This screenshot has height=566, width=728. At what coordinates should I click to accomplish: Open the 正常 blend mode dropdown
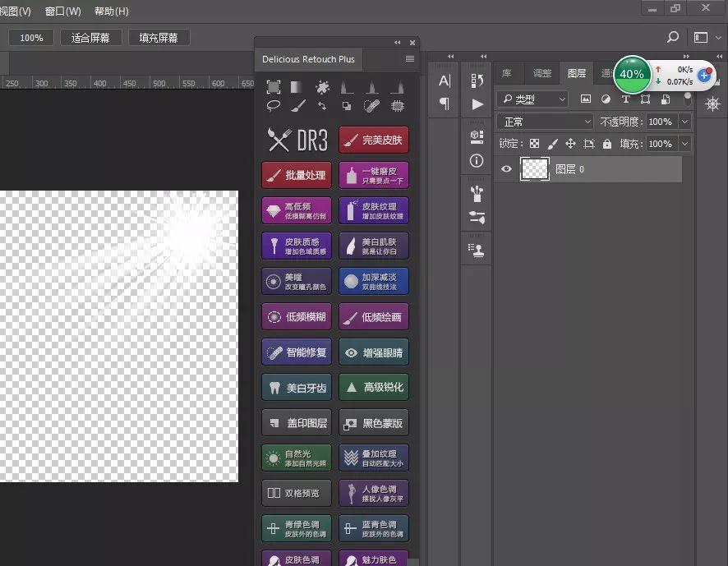point(545,122)
